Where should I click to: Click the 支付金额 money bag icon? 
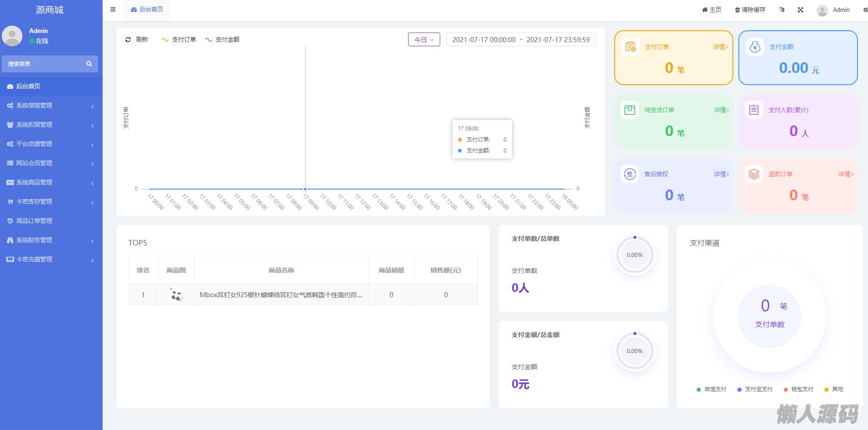[x=754, y=47]
